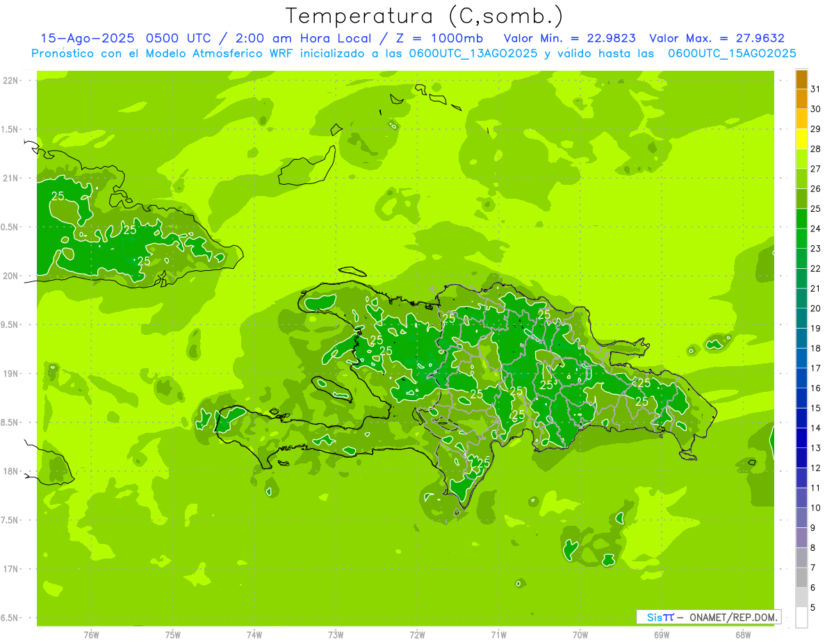Click the legend value "10"

pos(816,508)
